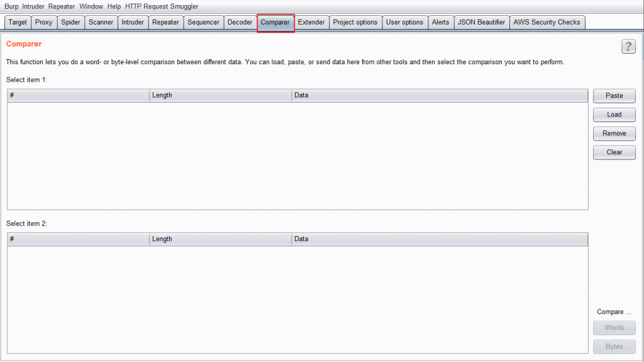Viewport: 644px width, 362px height.
Task: Click the 'Select item 1:' label
Action: pyautogui.click(x=26, y=80)
